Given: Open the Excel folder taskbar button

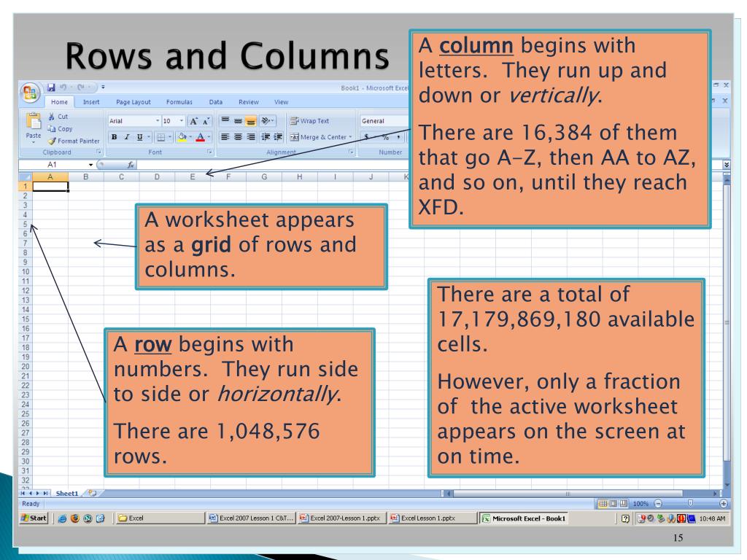Looking at the screenshot, I should pyautogui.click(x=160, y=518).
